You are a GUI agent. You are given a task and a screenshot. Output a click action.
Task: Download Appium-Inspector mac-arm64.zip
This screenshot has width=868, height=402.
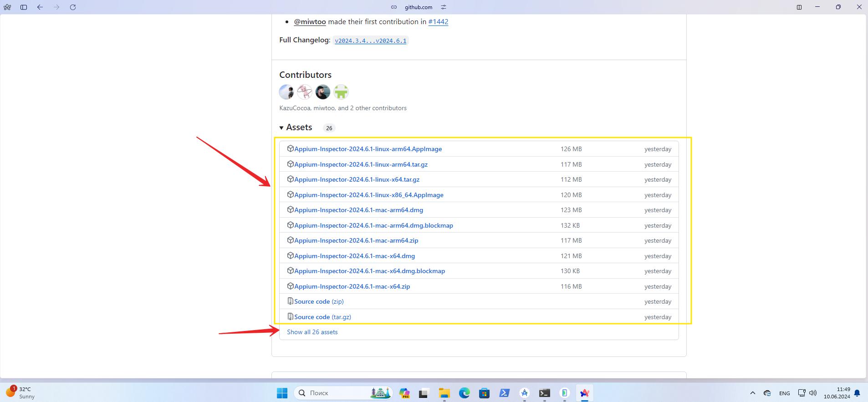coord(356,240)
